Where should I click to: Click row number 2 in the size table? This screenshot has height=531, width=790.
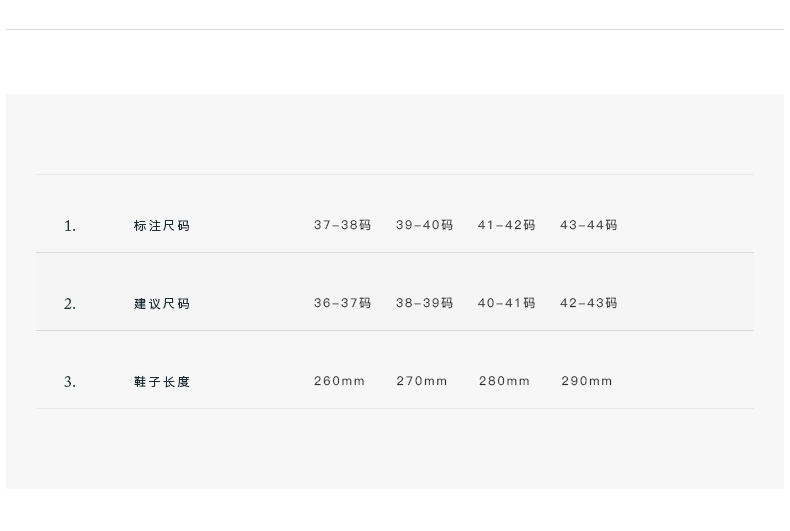70,304
